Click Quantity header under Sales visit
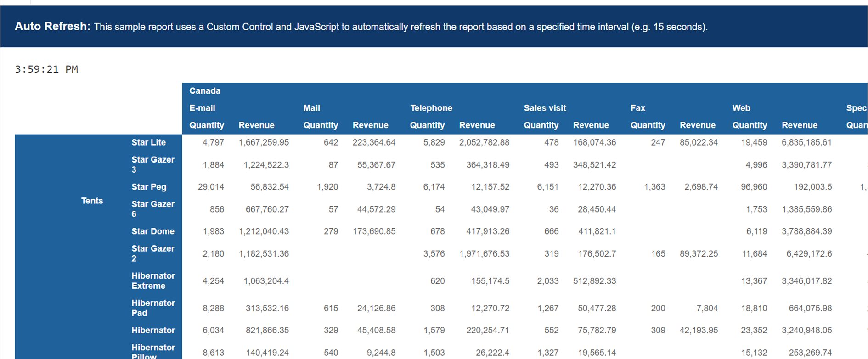Viewport: 868px width, 359px height. click(541, 125)
